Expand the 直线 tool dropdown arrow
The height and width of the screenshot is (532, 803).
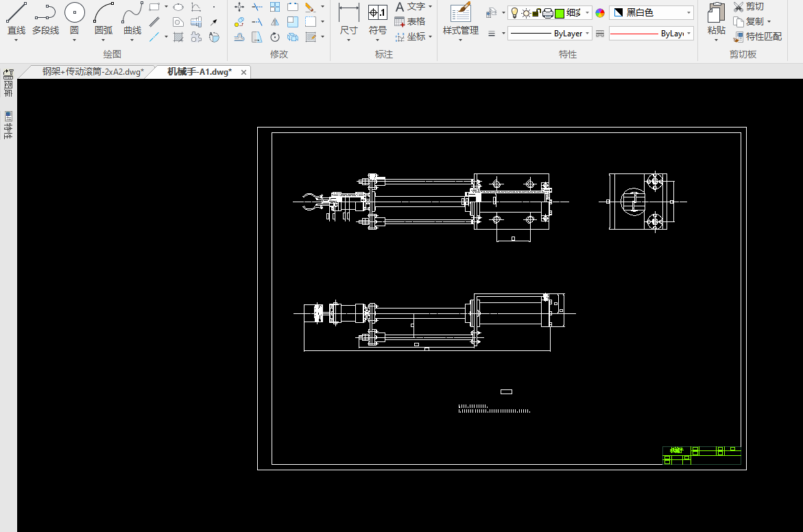(16, 40)
